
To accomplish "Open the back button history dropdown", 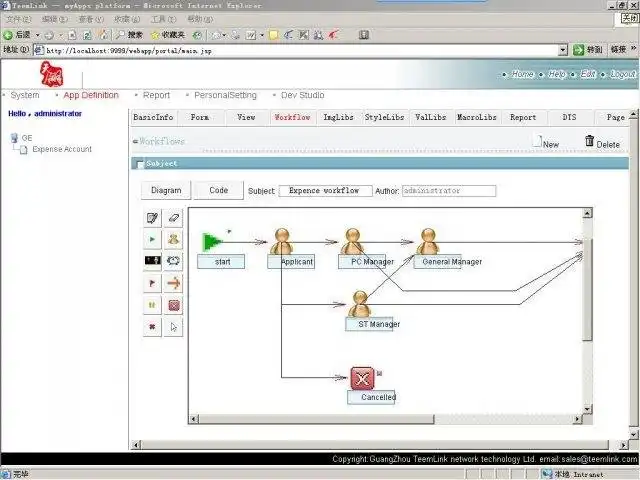I will (38, 36).
